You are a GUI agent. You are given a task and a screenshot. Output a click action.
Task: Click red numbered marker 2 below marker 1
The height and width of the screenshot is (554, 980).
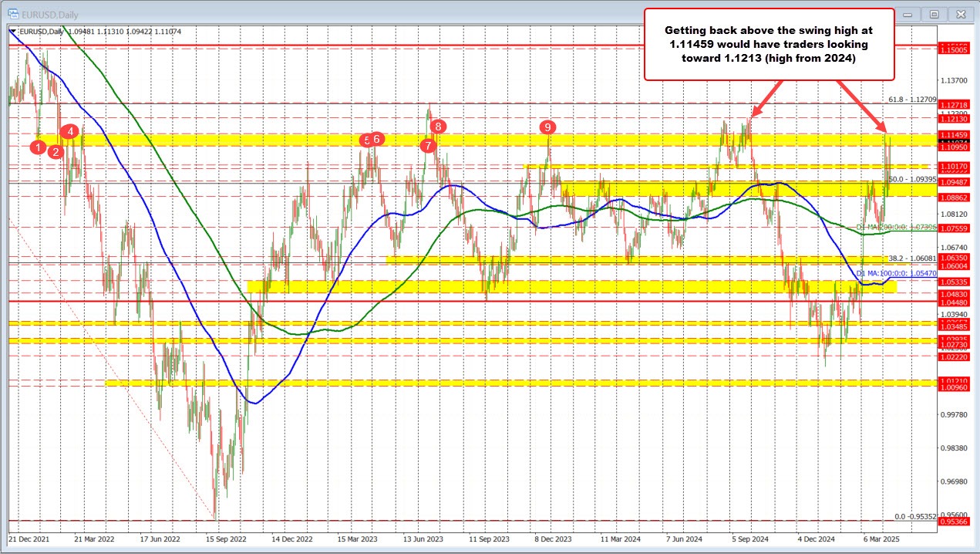click(x=55, y=153)
